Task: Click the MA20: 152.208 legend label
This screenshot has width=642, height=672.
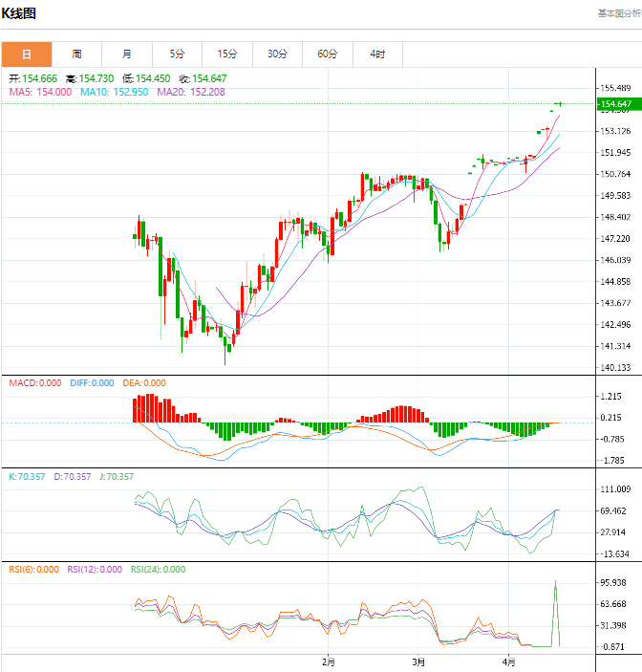Action: pos(190,92)
